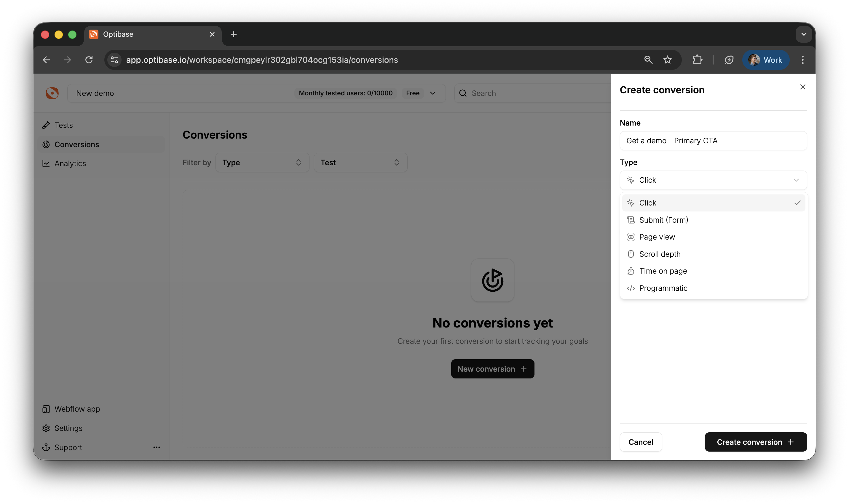Pick Scroll depth option

tap(659, 254)
